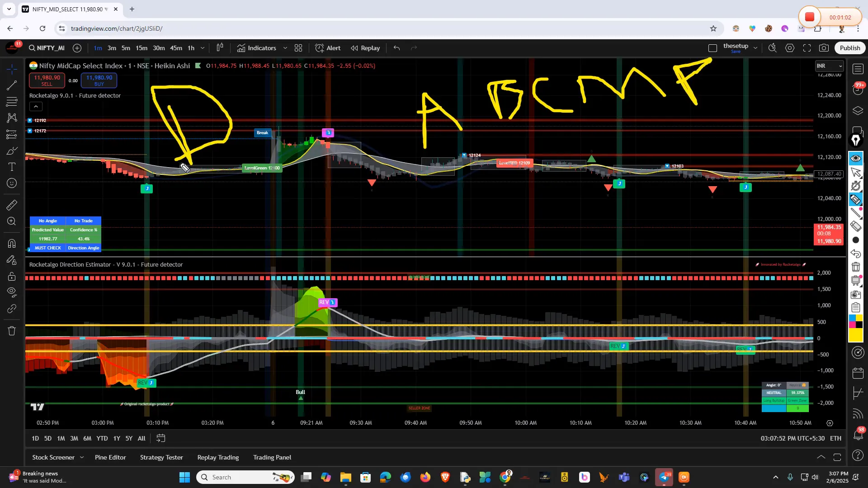Click the Publish button
868x488 pixels.
click(x=849, y=48)
